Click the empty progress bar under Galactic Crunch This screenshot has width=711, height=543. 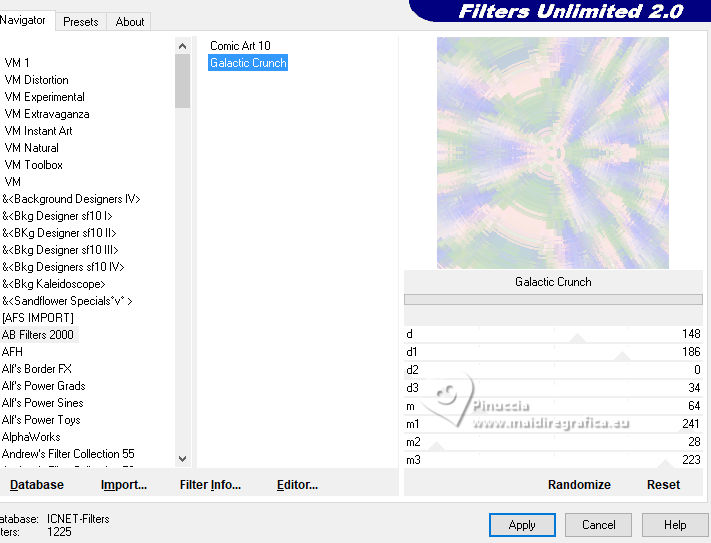click(553, 299)
